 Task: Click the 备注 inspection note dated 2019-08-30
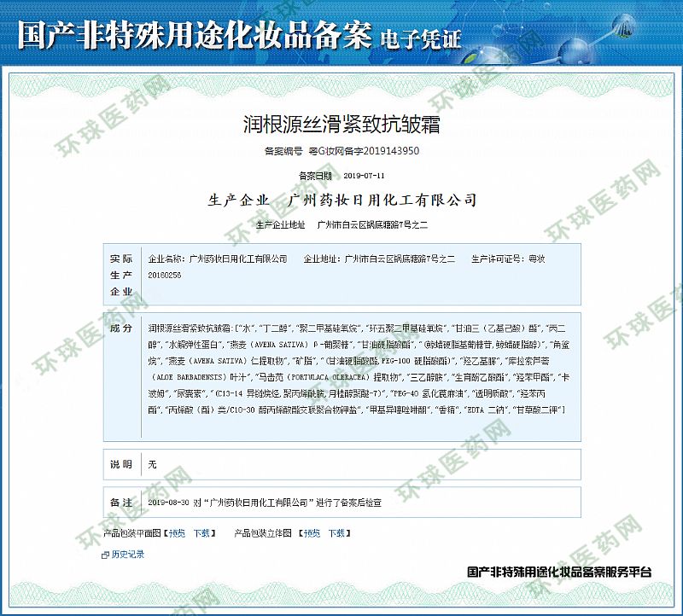pos(265,503)
